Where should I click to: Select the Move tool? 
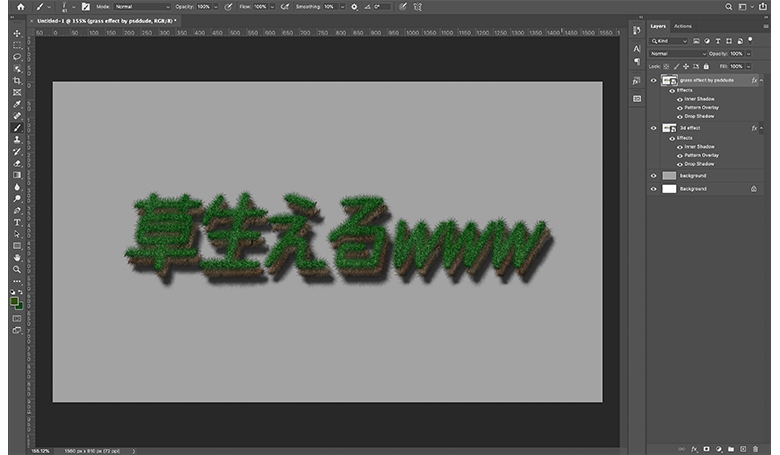click(x=17, y=33)
